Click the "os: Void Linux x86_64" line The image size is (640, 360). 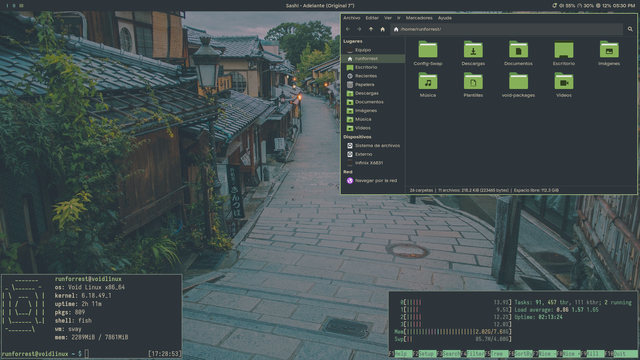tap(90, 287)
